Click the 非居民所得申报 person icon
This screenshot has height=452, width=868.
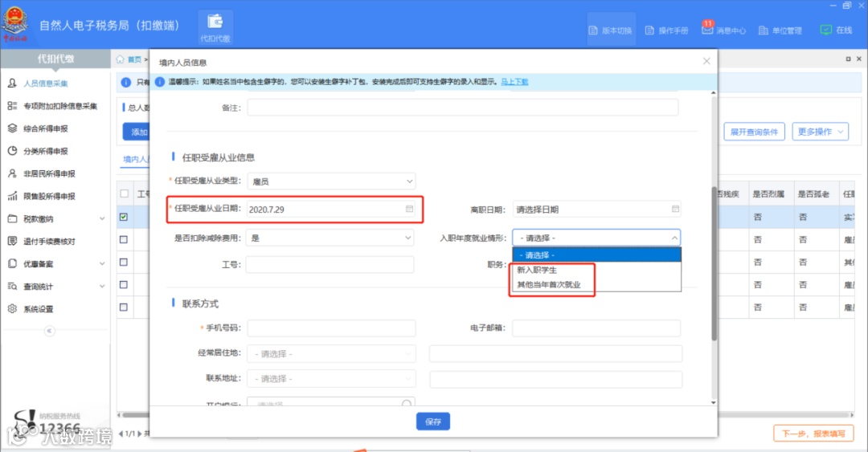coord(12,173)
